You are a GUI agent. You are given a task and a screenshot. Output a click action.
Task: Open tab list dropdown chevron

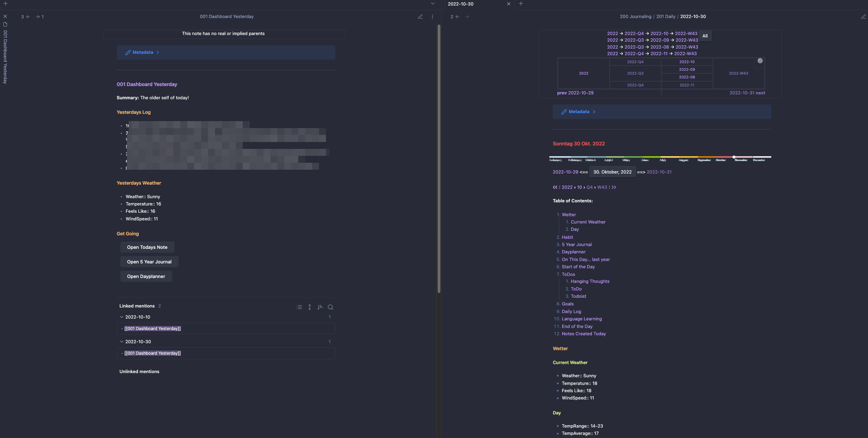432,4
